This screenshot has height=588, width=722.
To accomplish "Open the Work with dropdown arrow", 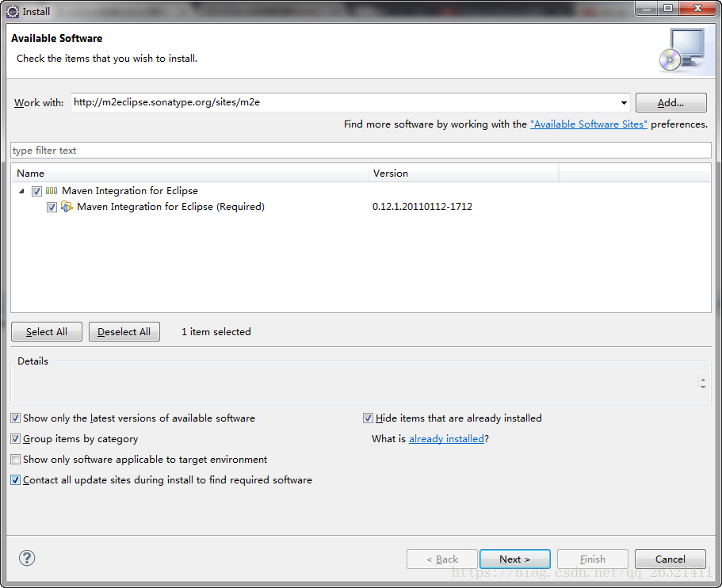I will point(624,103).
